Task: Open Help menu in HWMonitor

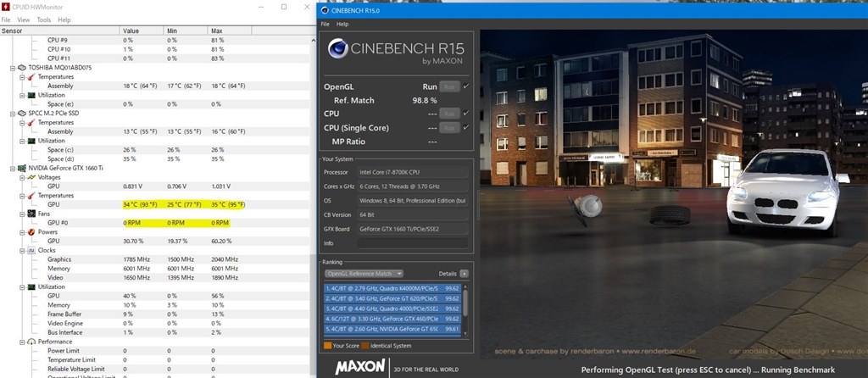Action: (64, 20)
